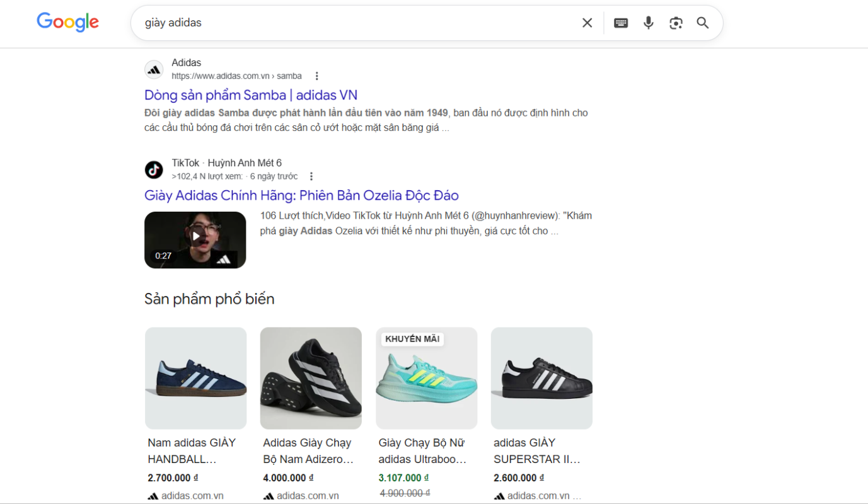Click the Khuyến Mãi promotion badge
The image size is (868, 504).
coord(412,339)
